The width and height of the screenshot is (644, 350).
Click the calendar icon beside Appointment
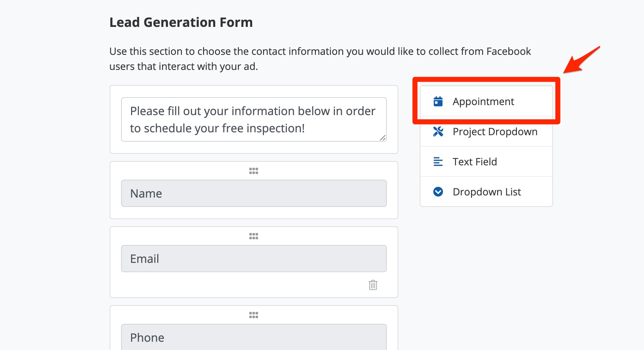(438, 101)
